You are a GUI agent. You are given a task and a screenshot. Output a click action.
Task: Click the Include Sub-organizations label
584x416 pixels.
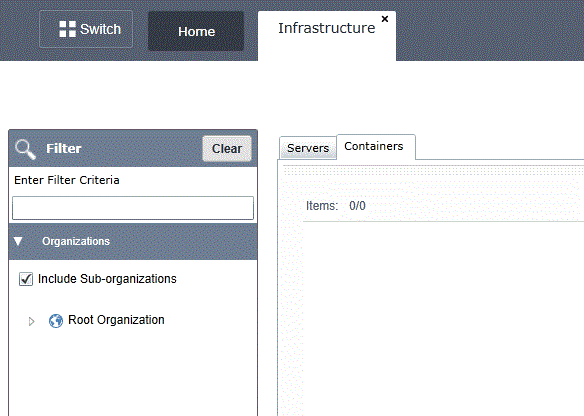coord(107,279)
